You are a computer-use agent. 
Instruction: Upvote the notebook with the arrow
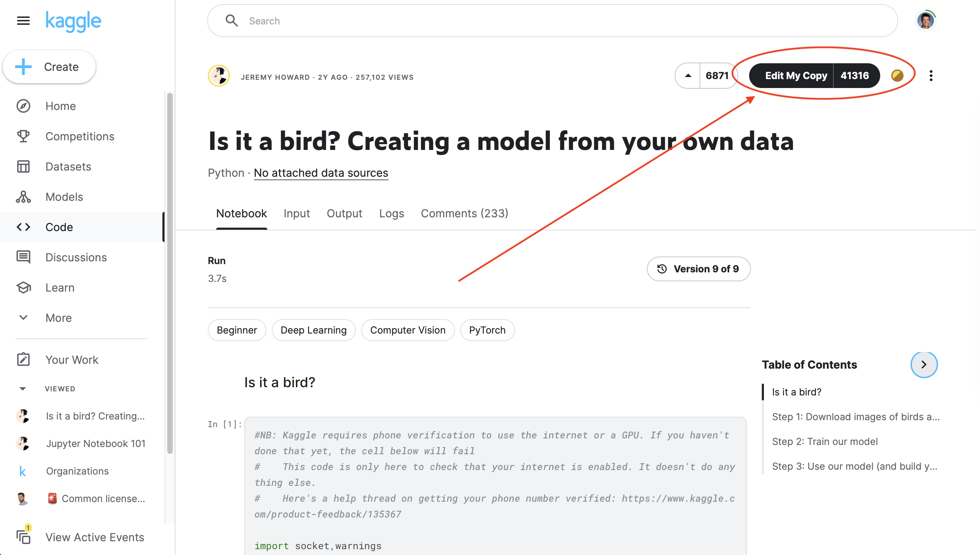[x=688, y=76]
